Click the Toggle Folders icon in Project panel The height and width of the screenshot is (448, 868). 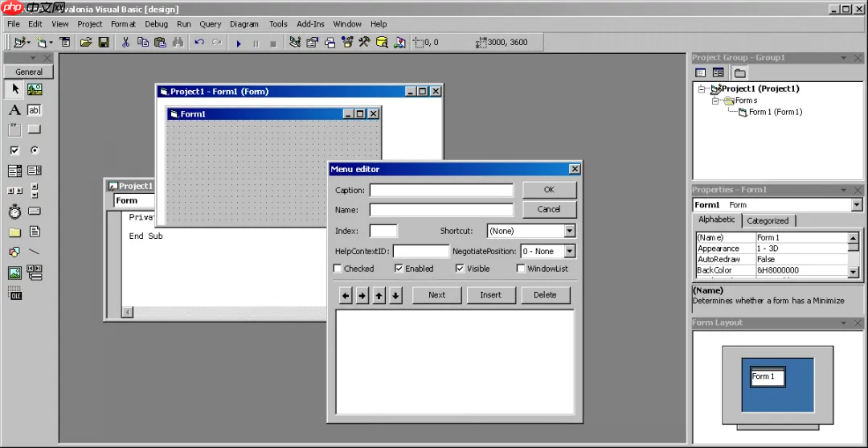(x=740, y=72)
